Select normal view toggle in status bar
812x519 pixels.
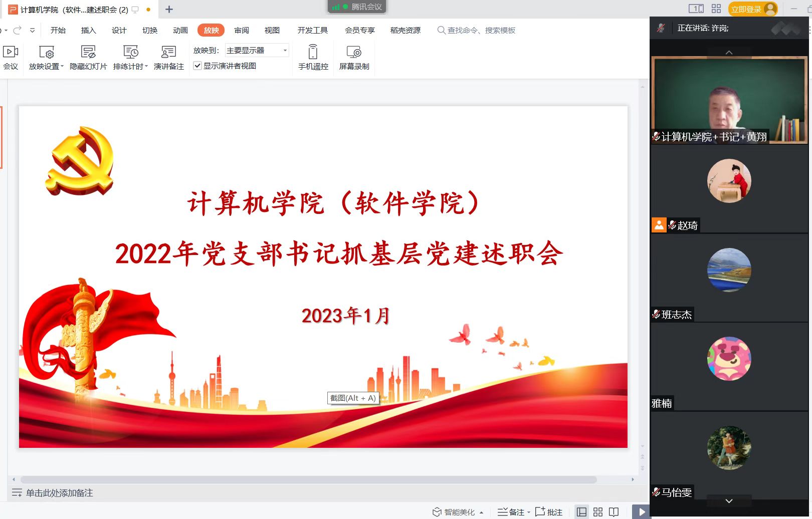pos(581,512)
